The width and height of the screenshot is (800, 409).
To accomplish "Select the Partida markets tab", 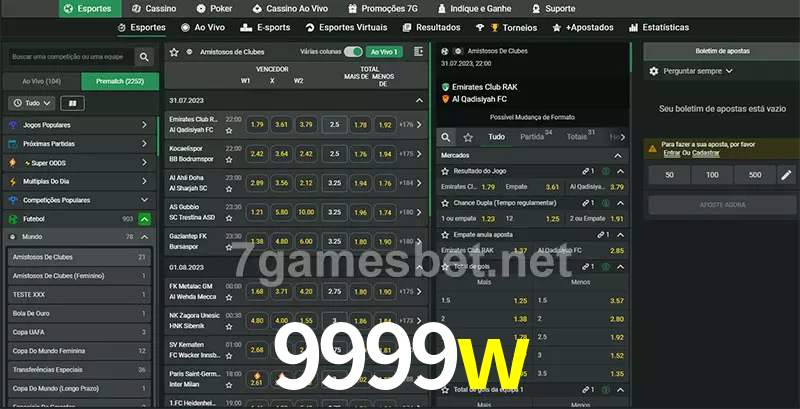I will pyautogui.click(x=536, y=137).
